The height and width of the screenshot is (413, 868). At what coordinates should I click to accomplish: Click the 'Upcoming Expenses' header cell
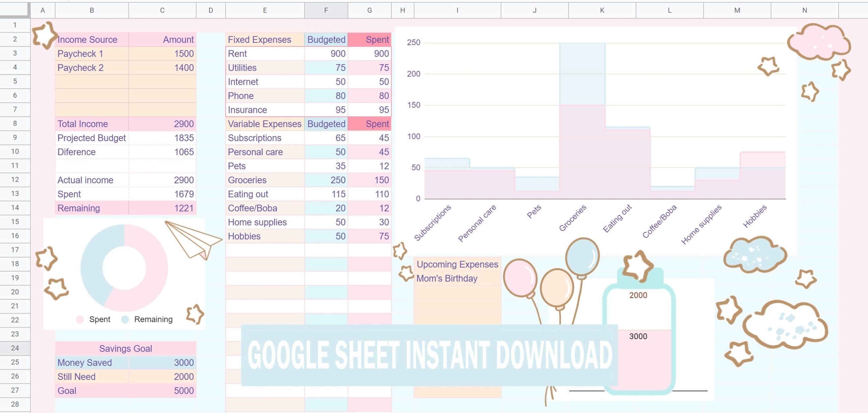[x=457, y=264]
